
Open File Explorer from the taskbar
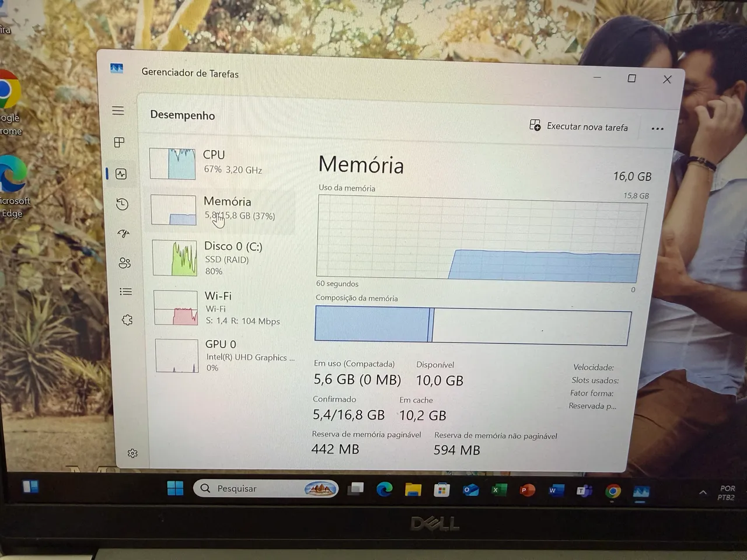coord(413,489)
